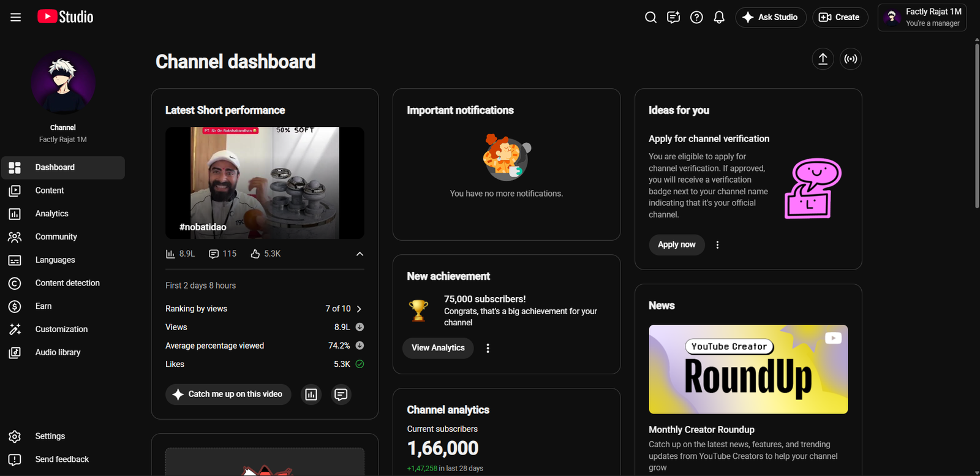Viewport: 980px width, 476px height.
Task: Open the YouTube Creator RoundUp news image
Action: click(x=748, y=369)
